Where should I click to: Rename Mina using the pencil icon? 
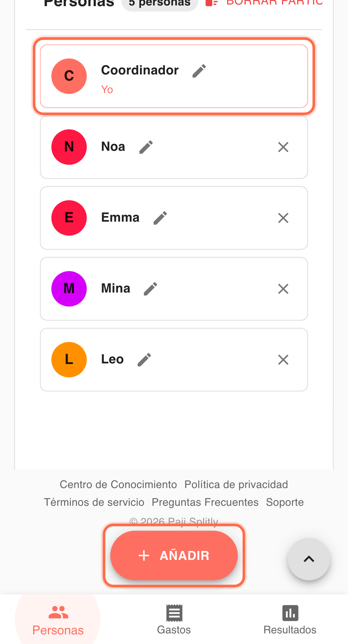tap(150, 289)
